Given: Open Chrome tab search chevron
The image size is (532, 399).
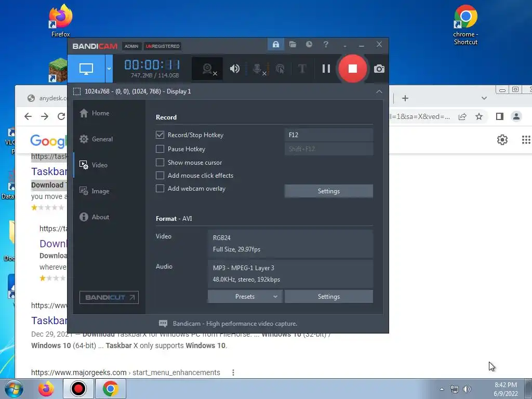Looking at the screenshot, I should (x=484, y=98).
